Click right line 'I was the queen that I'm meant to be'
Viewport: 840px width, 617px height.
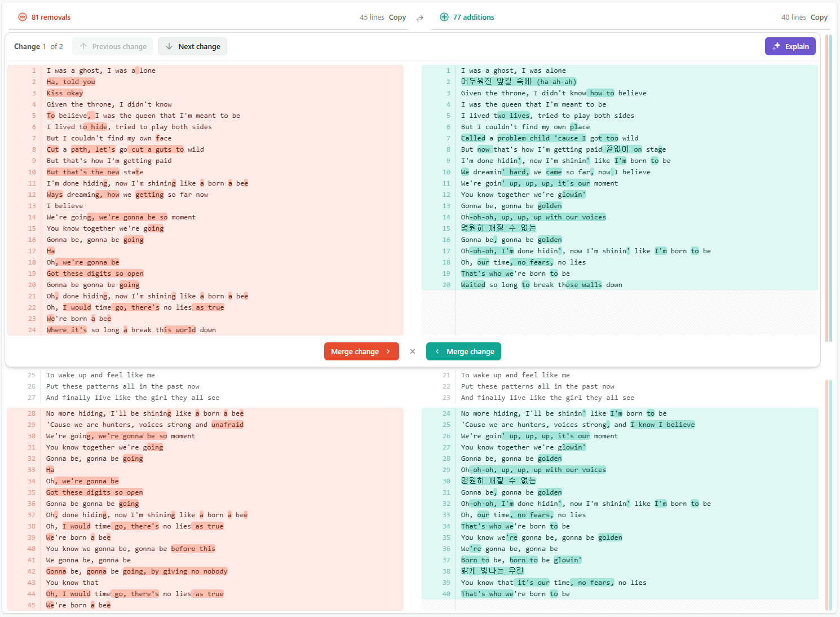point(533,104)
